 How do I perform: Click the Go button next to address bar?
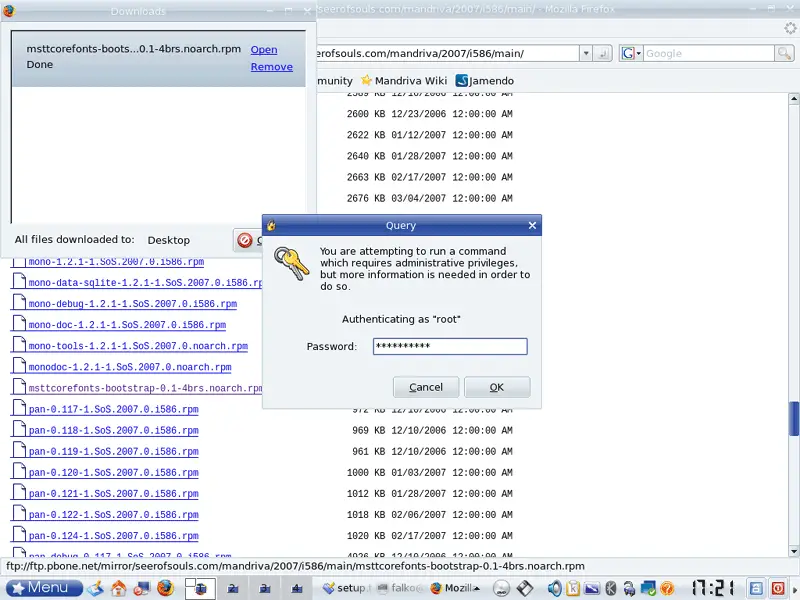[603, 53]
